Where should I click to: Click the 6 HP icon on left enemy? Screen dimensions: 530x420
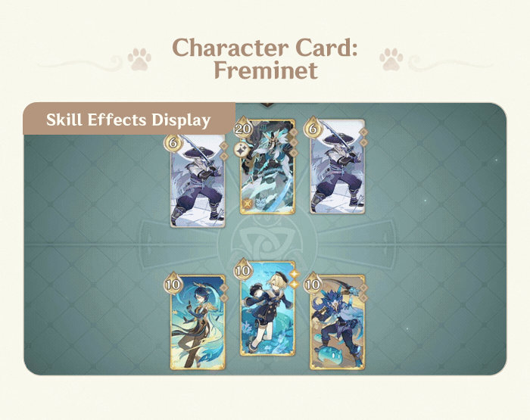click(173, 142)
